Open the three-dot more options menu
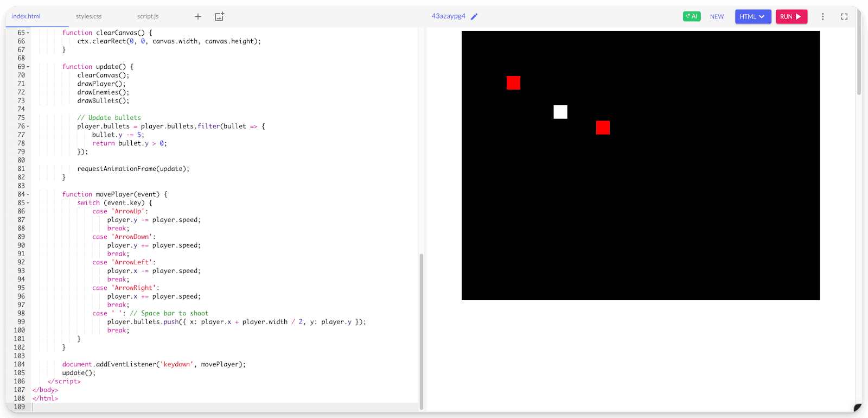This screenshot has height=418, width=868. click(822, 17)
